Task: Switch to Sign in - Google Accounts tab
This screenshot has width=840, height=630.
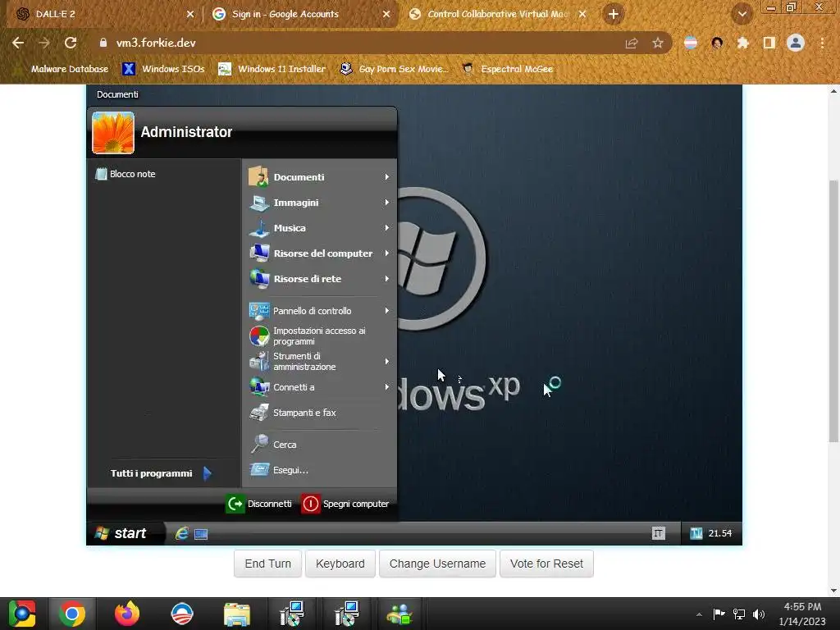Action: 302,14
